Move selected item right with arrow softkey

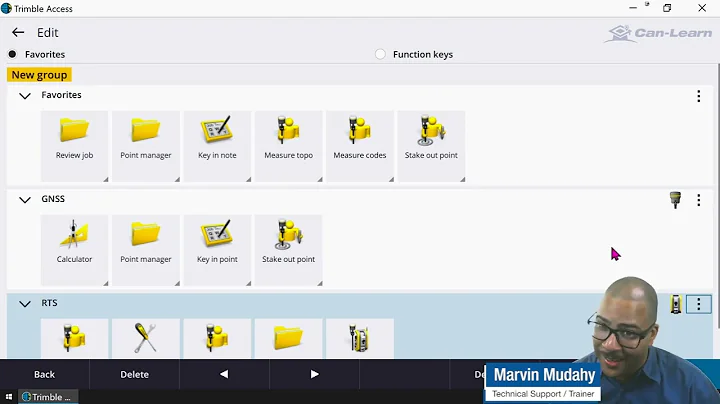(x=315, y=374)
